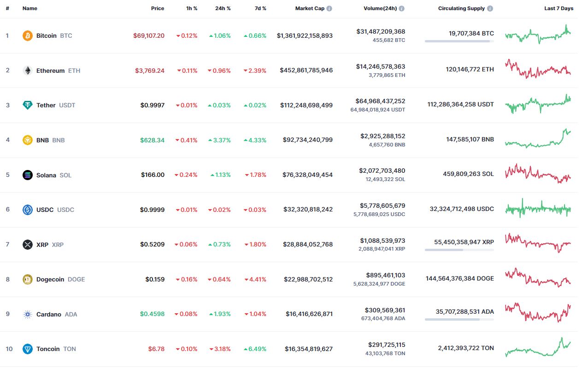Click Bitcoin's circulating supply progress bar
Screen dimensions: 588x369
pyautogui.click(x=459, y=41)
